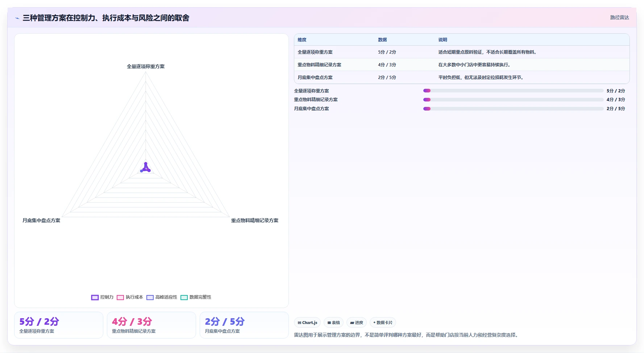This screenshot has width=644, height=353.
Task: Click the footer note about 雷达图
Action: [407, 335]
